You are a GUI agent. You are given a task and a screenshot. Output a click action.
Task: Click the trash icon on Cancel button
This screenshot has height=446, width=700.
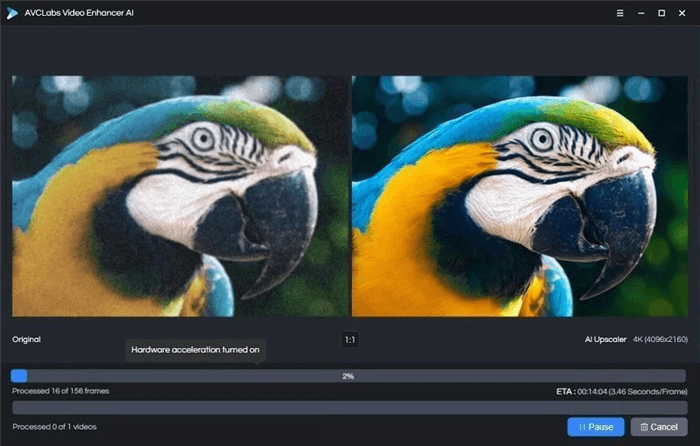pyautogui.click(x=644, y=427)
